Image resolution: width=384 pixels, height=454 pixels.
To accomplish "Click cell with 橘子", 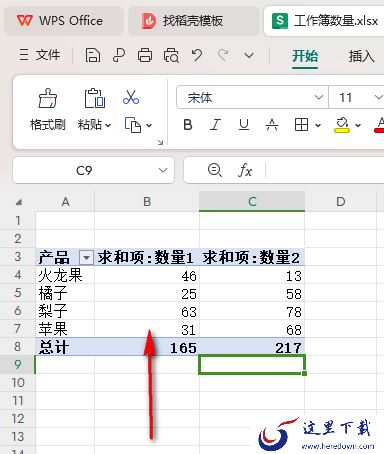I will click(x=65, y=293).
